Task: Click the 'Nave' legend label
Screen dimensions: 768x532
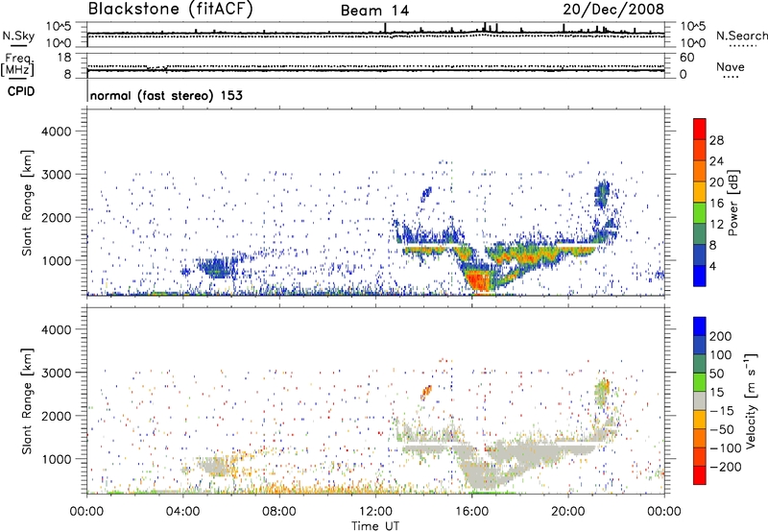Action: coord(730,67)
